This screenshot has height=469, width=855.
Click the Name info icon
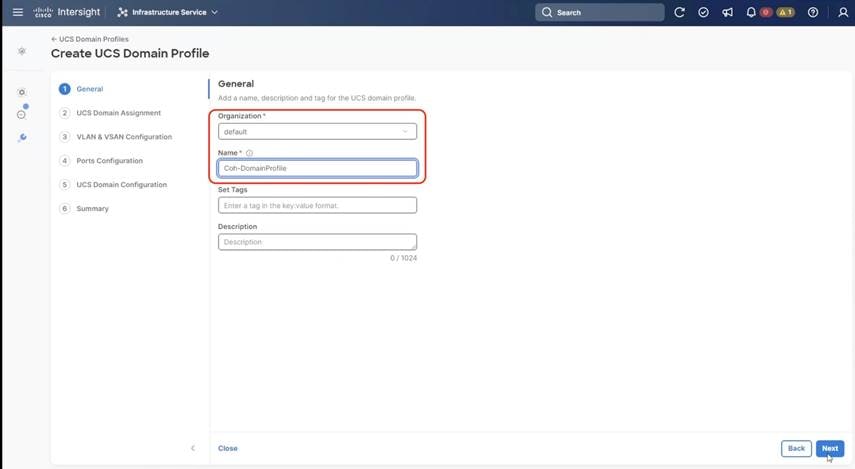(x=249, y=153)
